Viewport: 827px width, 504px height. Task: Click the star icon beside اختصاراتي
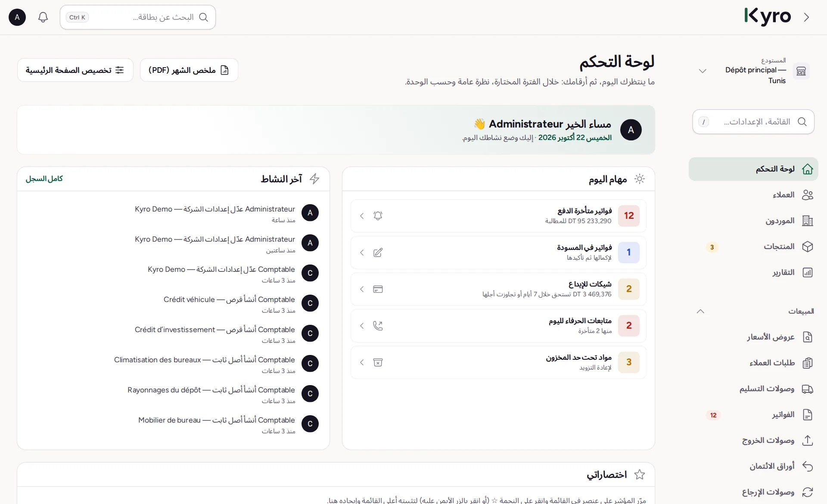point(640,475)
